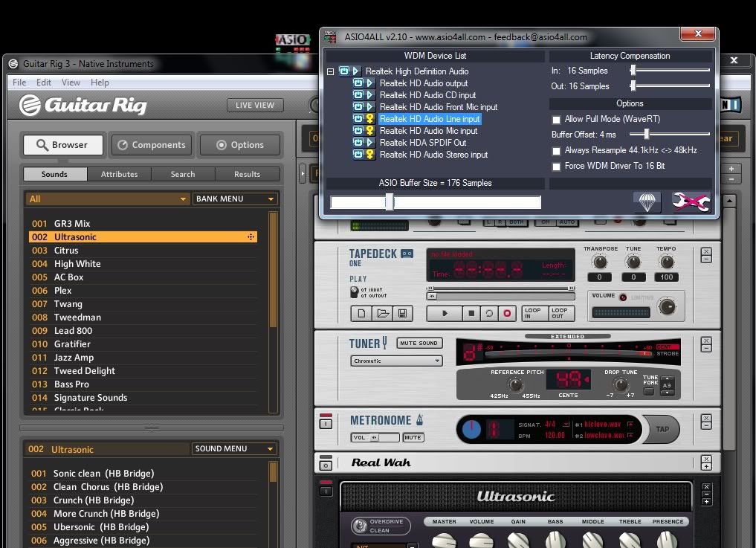Switch tuner display to STROBE mode
The image size is (756, 548).
[668, 354]
